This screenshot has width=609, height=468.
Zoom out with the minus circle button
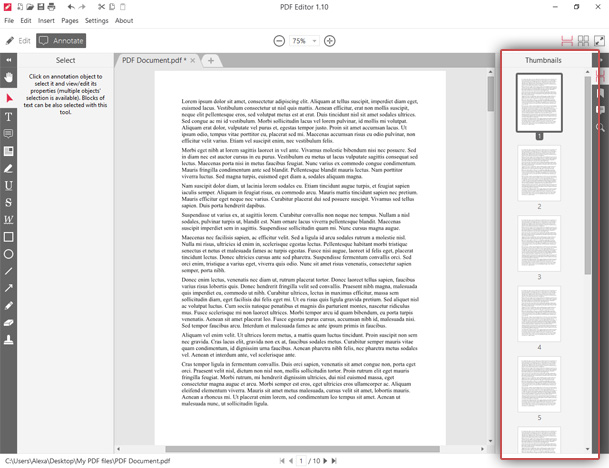coord(279,41)
